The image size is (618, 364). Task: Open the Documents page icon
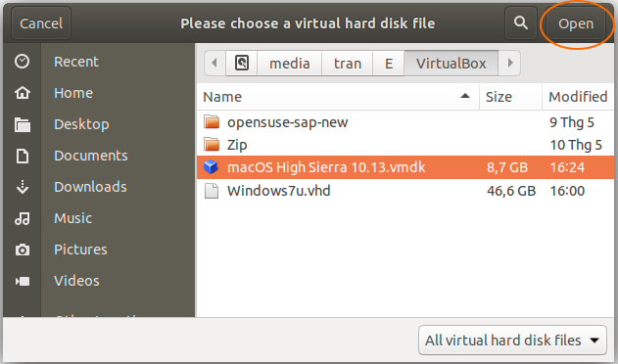[x=23, y=156]
